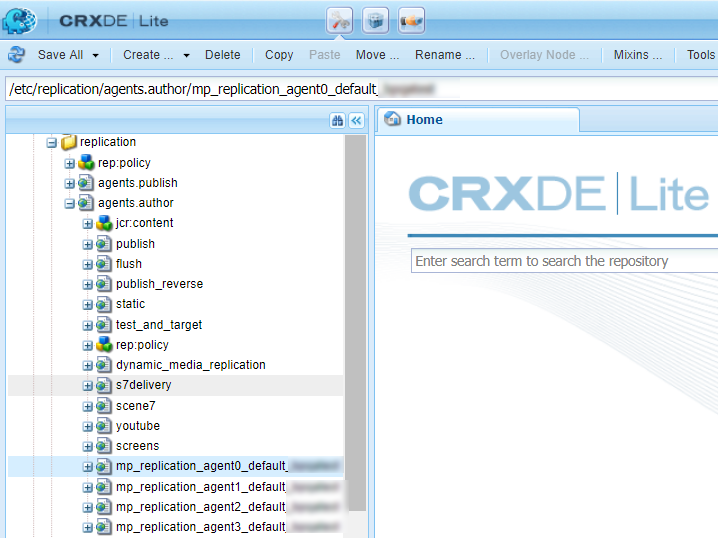
Task: Click the CRX globe logo icon
Action: tap(19, 20)
